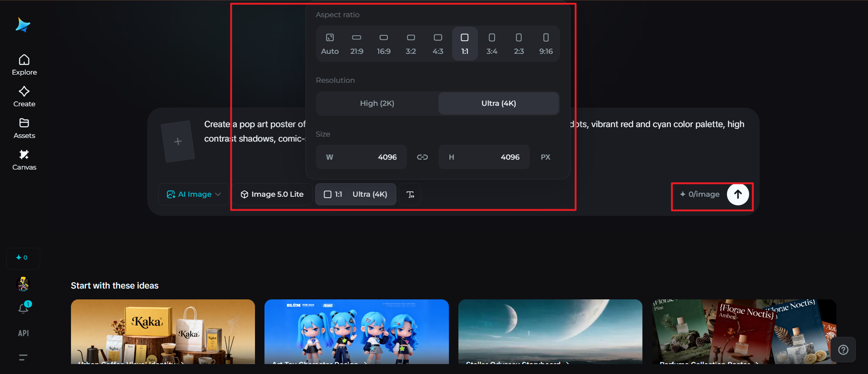Select the 1:1 square aspect ratio
Screen dimensions: 868x374
465,43
